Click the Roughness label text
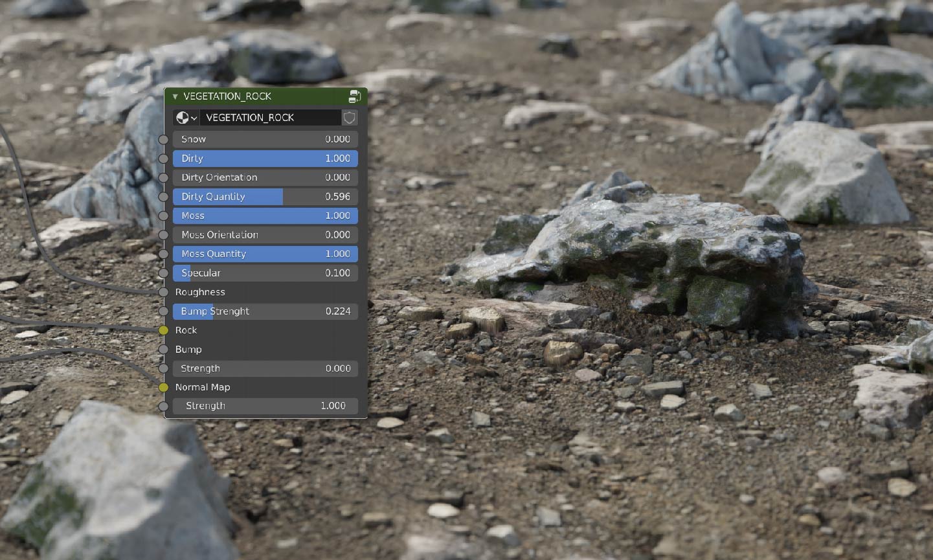 200,292
